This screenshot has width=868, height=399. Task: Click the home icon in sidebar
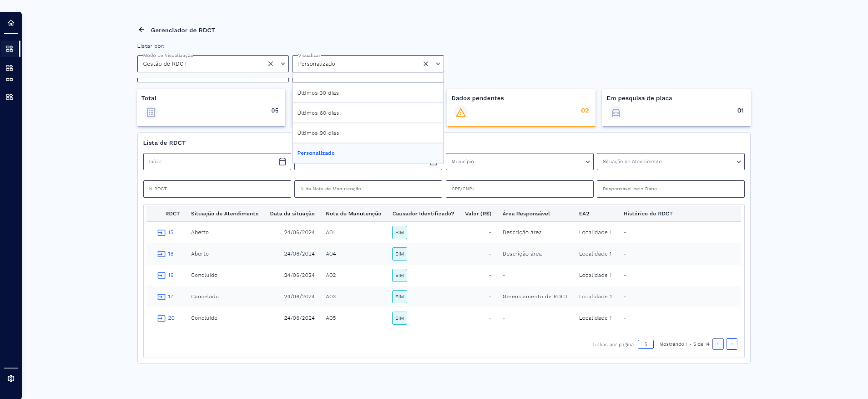point(11,23)
